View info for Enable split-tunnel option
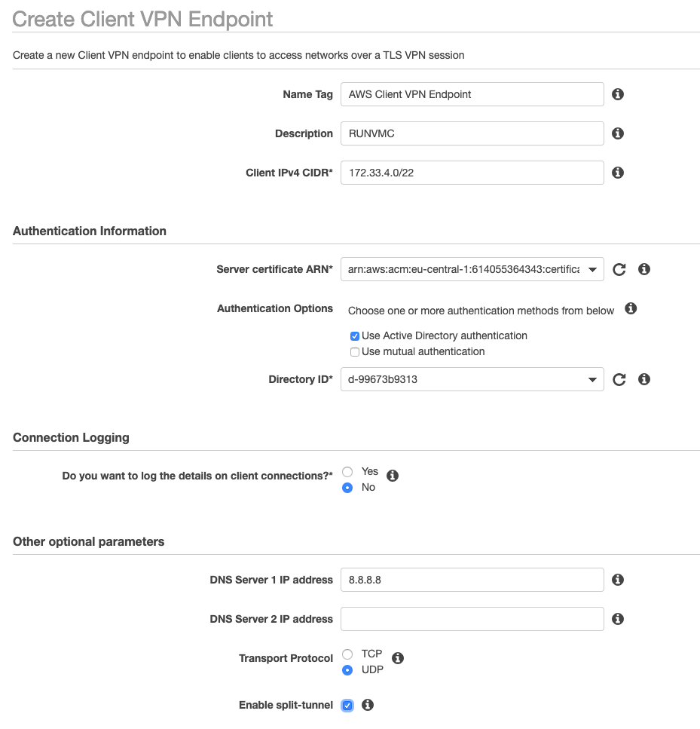Screen dimensions: 700x729 (x=367, y=704)
